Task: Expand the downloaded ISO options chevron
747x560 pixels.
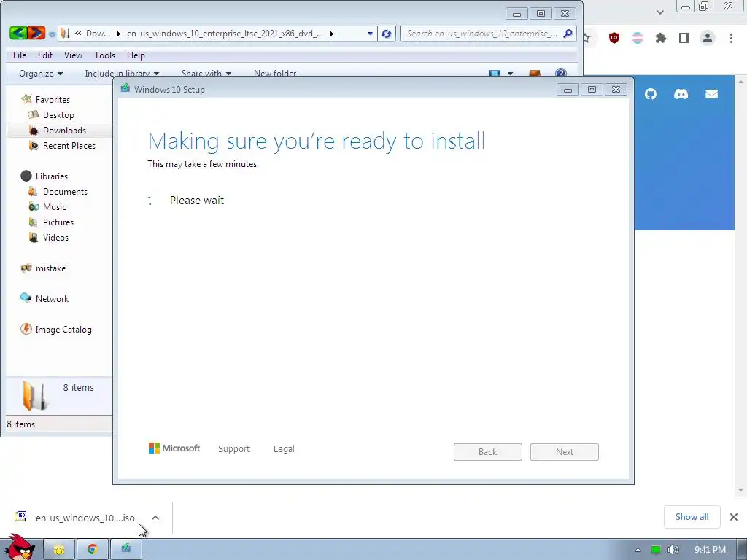Action: pos(155,518)
